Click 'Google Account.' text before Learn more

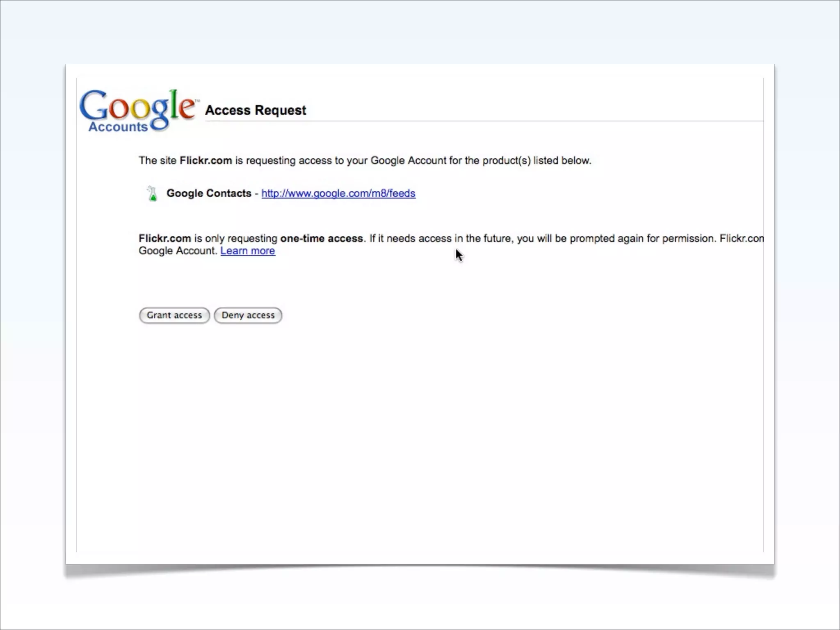(x=177, y=251)
